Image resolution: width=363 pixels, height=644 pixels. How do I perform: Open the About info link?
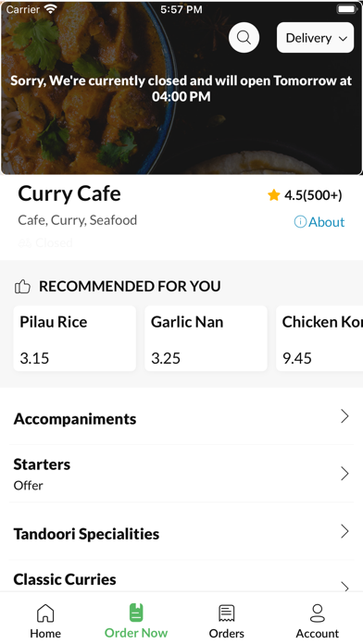click(319, 222)
